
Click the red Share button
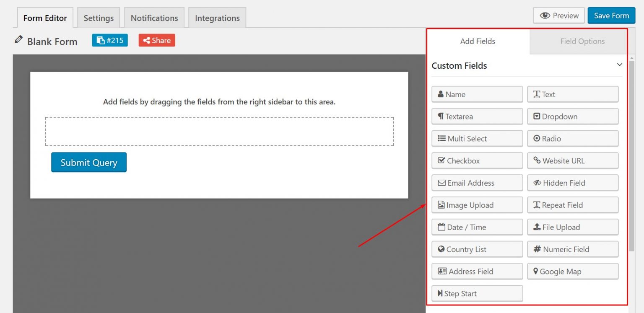pyautogui.click(x=156, y=40)
